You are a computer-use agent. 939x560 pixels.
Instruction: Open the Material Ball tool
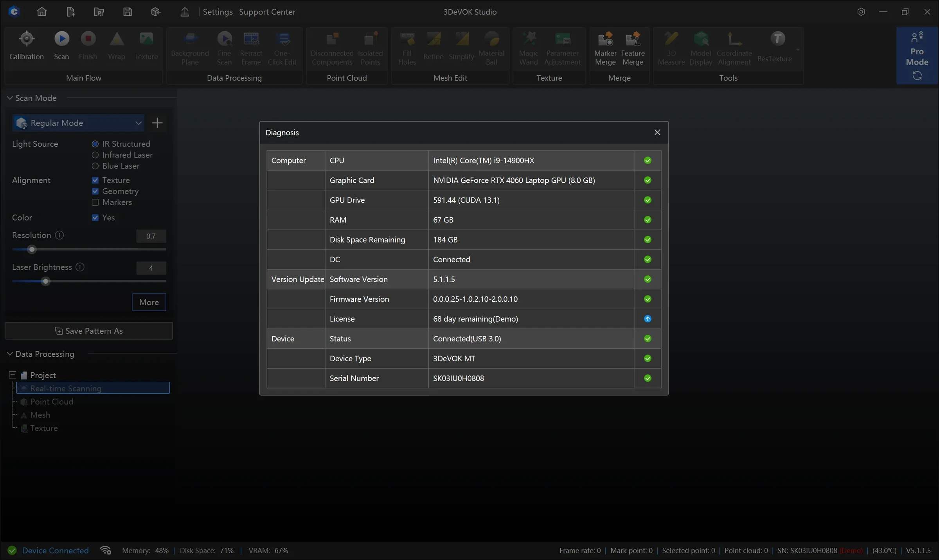click(x=491, y=48)
